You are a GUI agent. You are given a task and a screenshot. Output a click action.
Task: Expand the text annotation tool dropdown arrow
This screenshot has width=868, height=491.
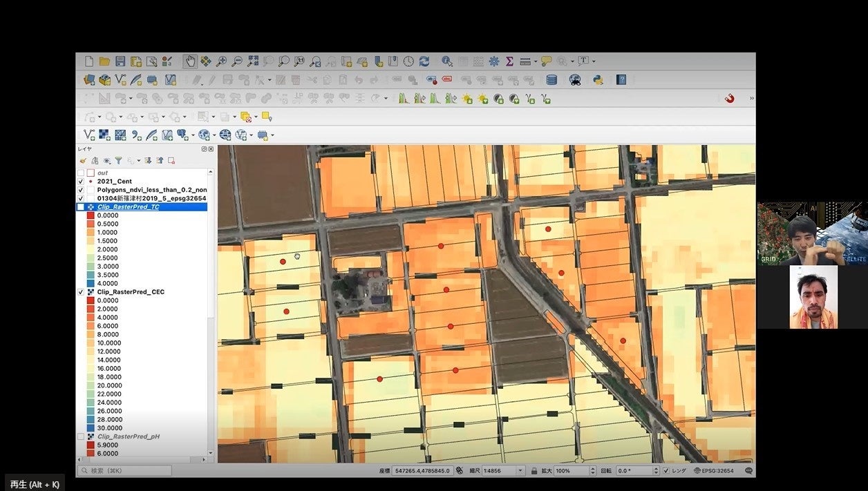click(594, 61)
